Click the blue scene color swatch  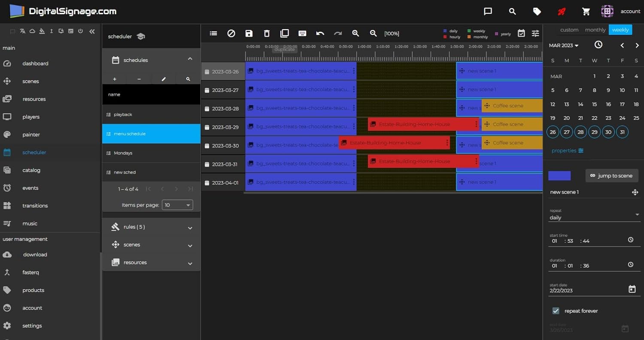coord(559,176)
